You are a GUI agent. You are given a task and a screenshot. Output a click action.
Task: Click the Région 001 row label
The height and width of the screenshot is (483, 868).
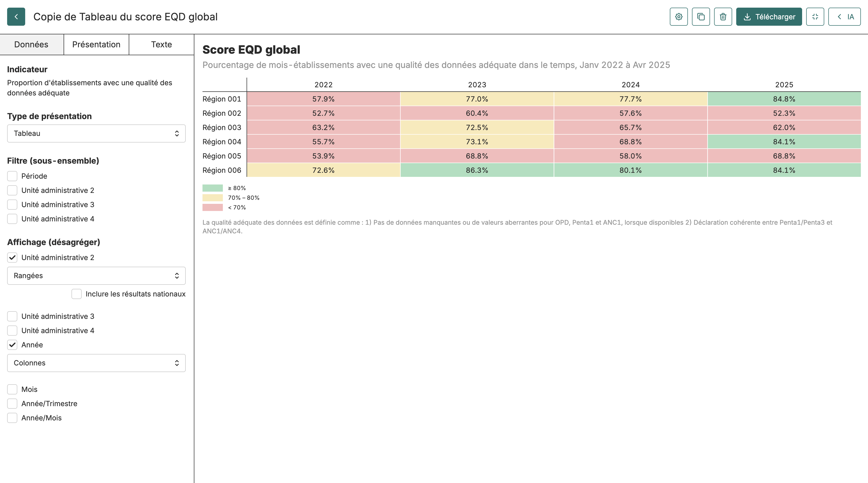tap(222, 99)
